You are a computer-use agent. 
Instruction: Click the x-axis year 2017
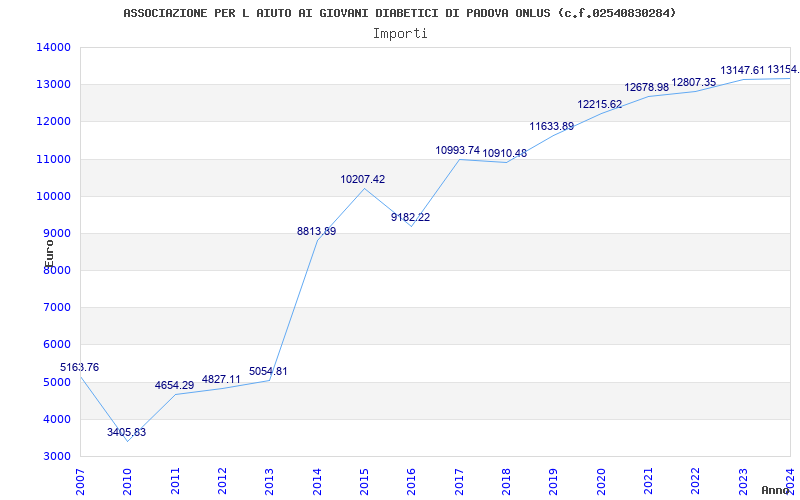[459, 481]
